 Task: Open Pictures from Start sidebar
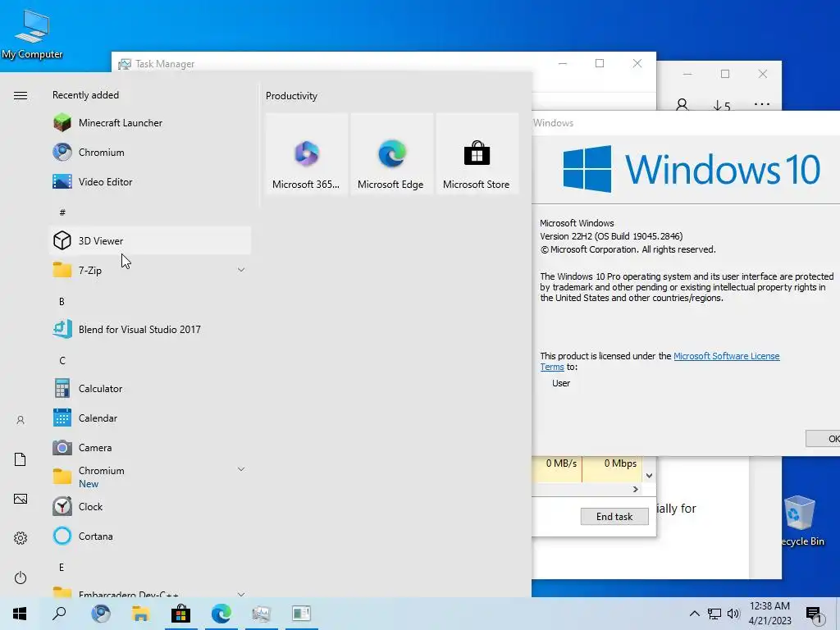point(21,499)
